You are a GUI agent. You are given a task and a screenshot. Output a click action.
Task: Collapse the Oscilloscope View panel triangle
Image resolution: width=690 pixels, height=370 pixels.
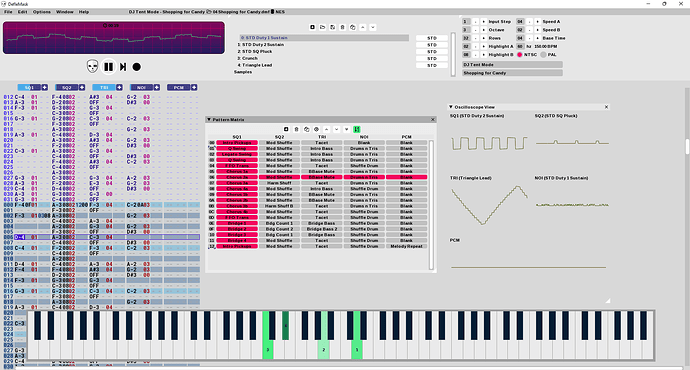pos(451,107)
